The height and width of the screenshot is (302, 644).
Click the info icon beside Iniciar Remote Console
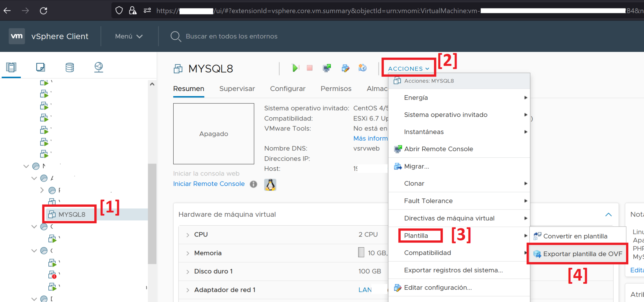click(253, 184)
